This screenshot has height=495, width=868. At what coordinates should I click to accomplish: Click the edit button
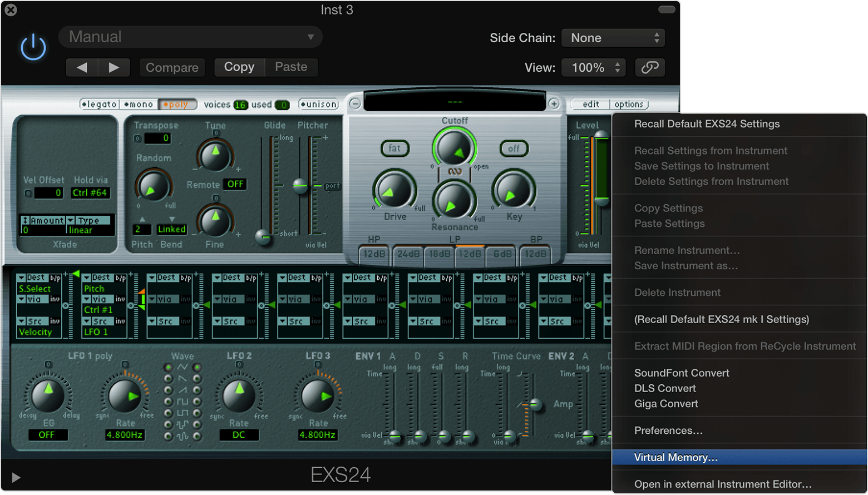pos(591,104)
